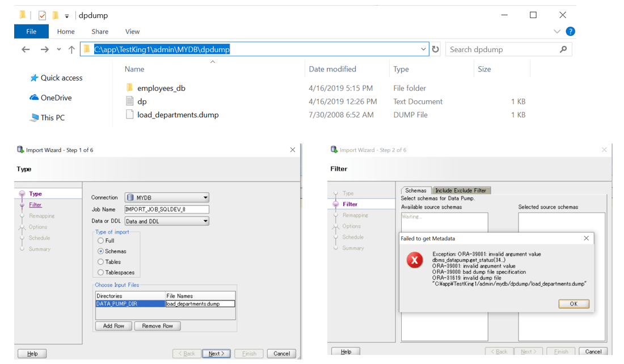The width and height of the screenshot is (624, 364).
Task: Click Help in Step 2 wizard
Action: coord(346,352)
